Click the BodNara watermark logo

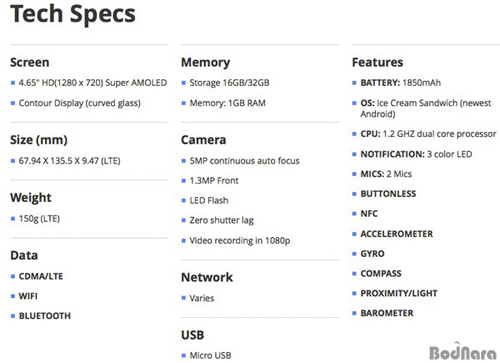(x=463, y=352)
